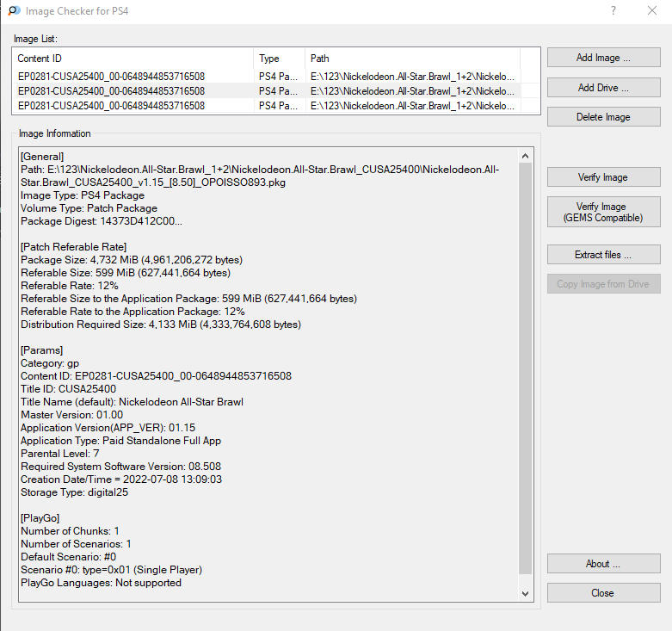Sort by the Type column header
The width and height of the screenshot is (672, 631).
click(280, 59)
